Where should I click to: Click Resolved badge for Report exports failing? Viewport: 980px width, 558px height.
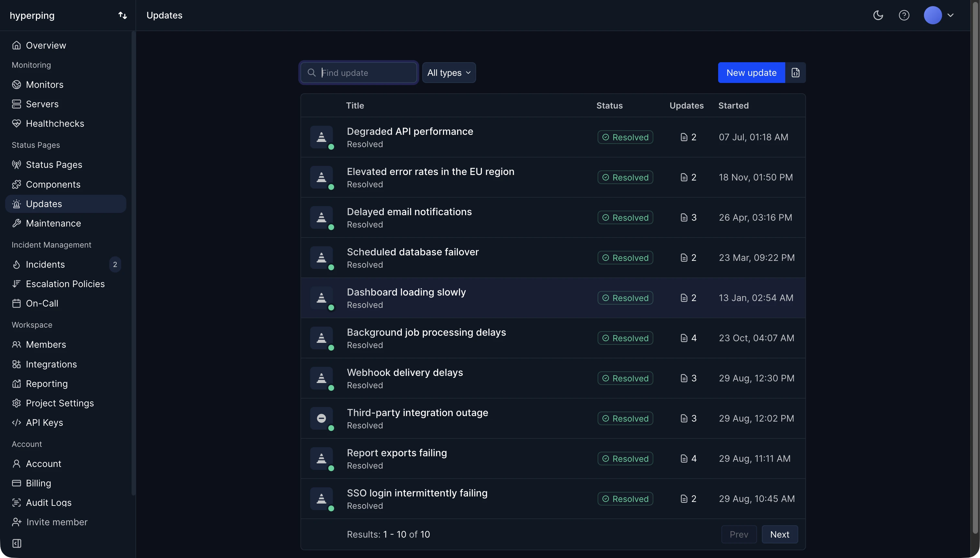click(625, 459)
